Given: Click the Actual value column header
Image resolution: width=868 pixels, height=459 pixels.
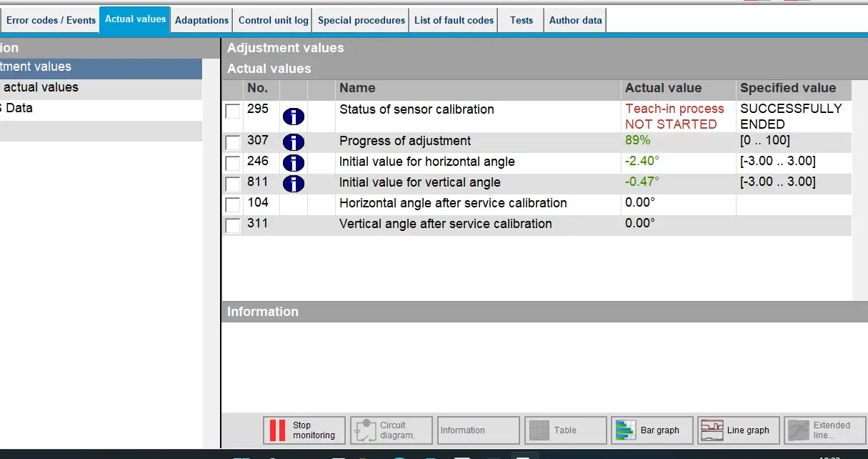Looking at the screenshot, I should pos(679,89).
